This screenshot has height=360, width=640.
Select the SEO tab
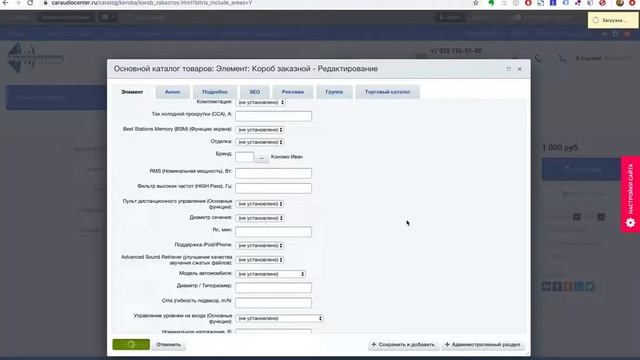(x=255, y=92)
